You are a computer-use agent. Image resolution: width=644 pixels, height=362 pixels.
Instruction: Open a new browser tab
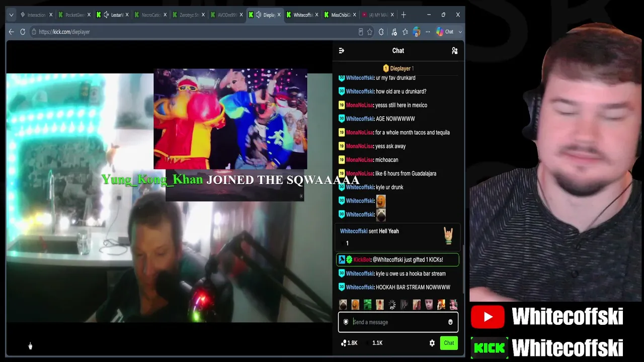click(x=404, y=15)
